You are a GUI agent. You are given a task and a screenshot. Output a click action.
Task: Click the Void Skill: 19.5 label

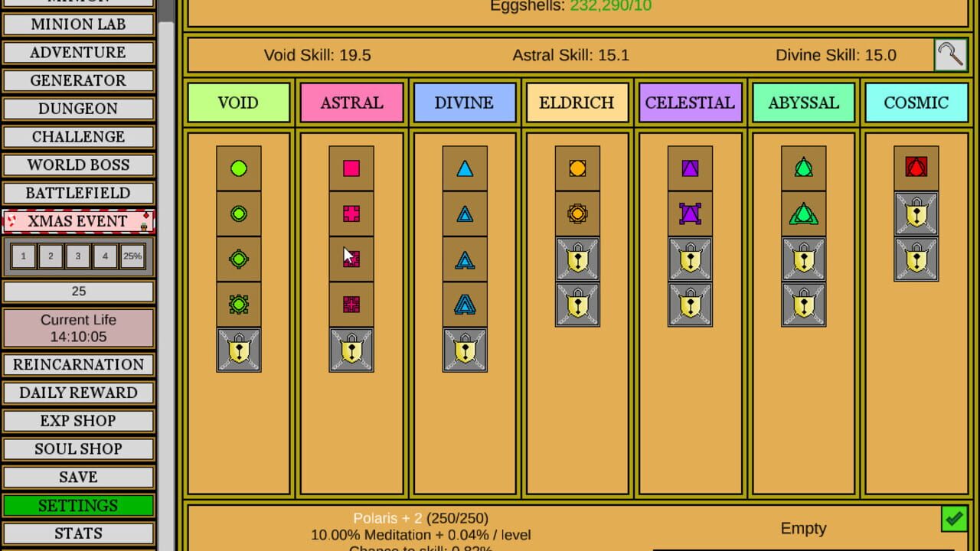(x=317, y=55)
